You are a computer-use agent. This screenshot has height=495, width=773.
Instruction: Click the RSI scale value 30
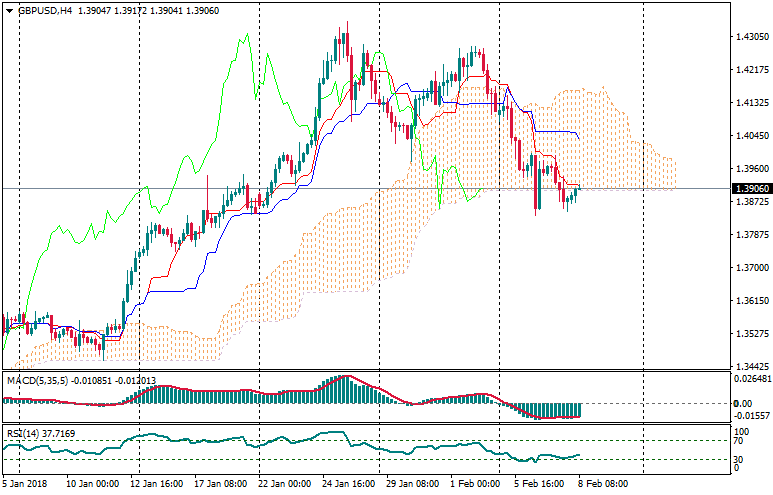coord(740,459)
